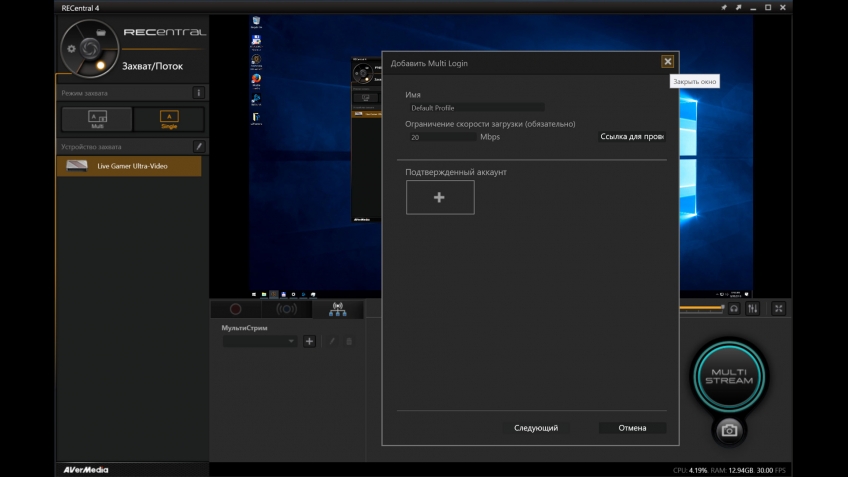Close the Add Multi Login dialog

pyautogui.click(x=667, y=62)
